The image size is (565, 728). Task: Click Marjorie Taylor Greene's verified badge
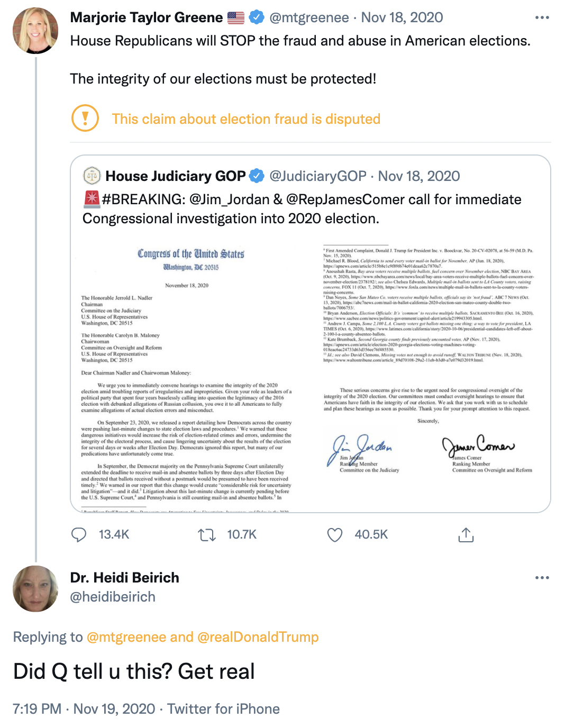257,17
